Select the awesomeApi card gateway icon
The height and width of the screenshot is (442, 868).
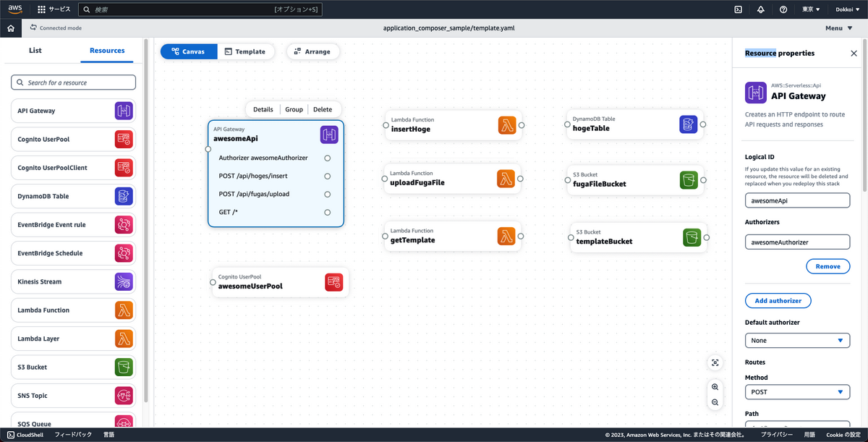point(330,134)
